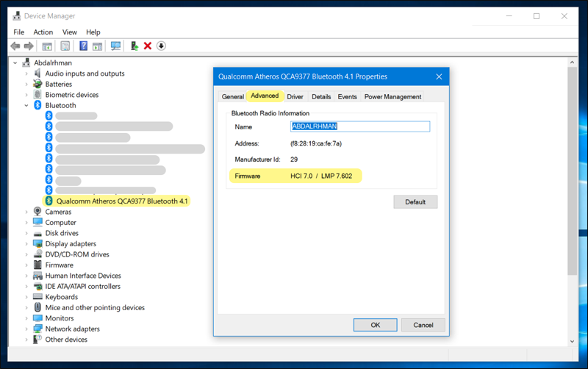Expand the Batteries category chevron

(x=26, y=85)
